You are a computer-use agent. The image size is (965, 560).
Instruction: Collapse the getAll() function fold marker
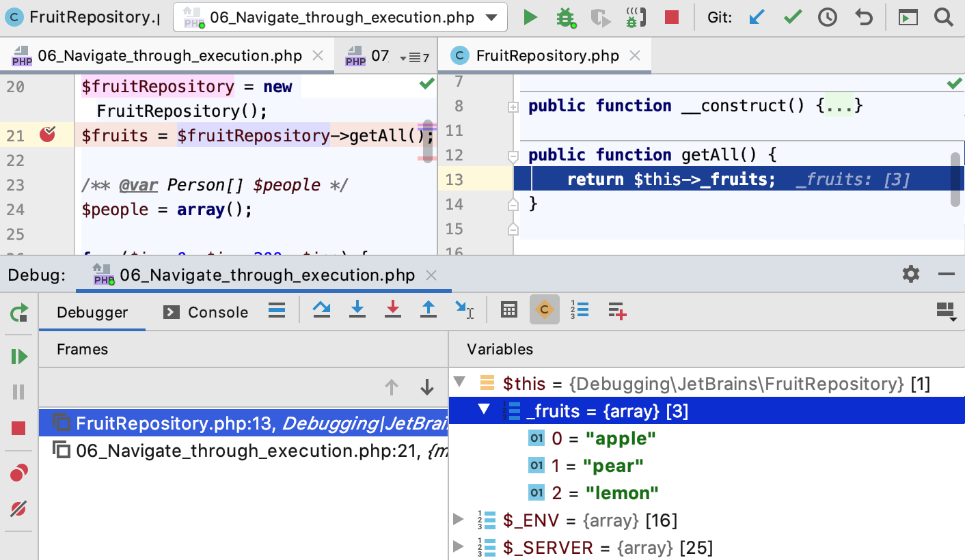[513, 157]
